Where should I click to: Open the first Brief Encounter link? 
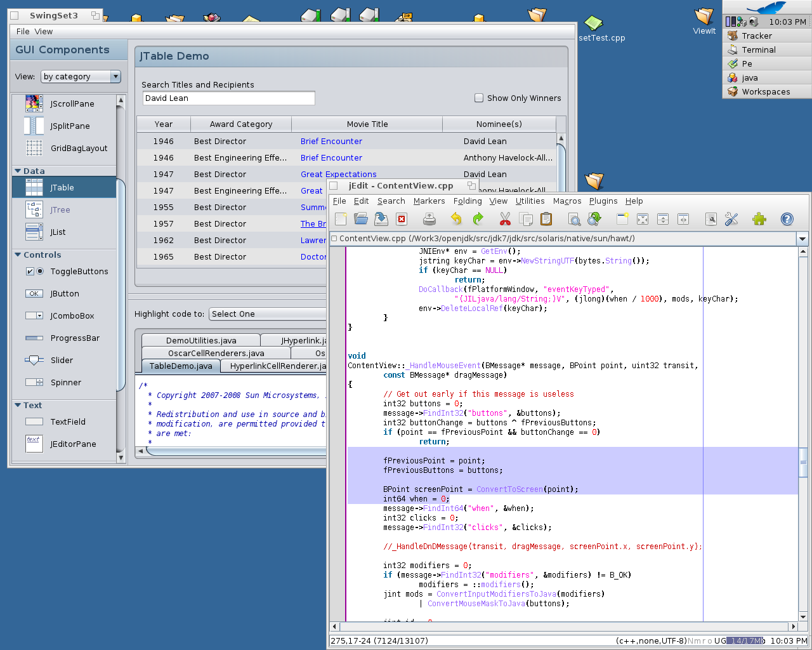[331, 141]
